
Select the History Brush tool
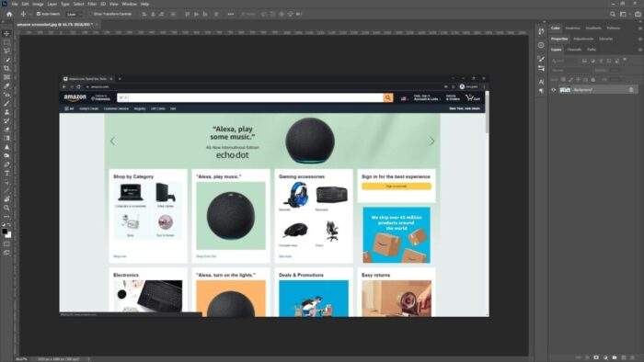coord(6,121)
